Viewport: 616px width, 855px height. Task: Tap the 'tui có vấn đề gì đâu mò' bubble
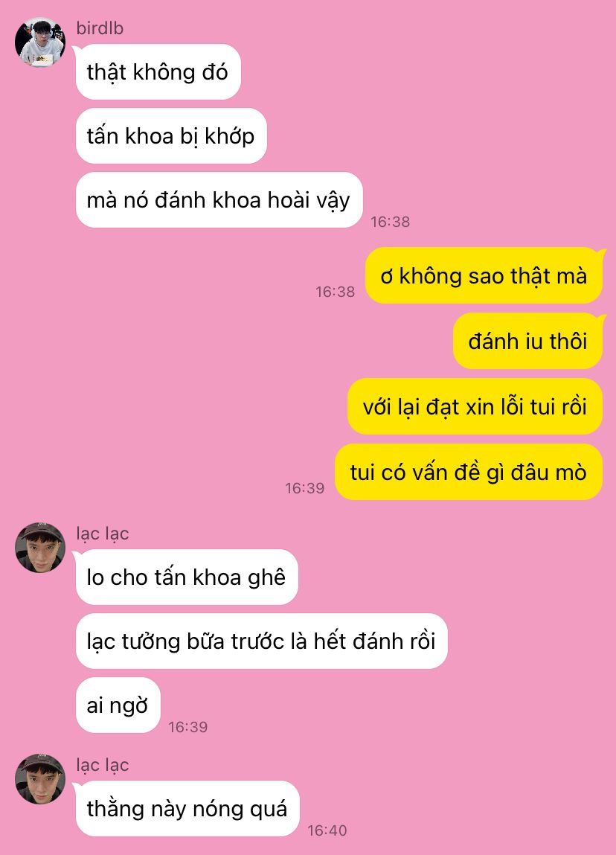pyautogui.click(x=468, y=473)
